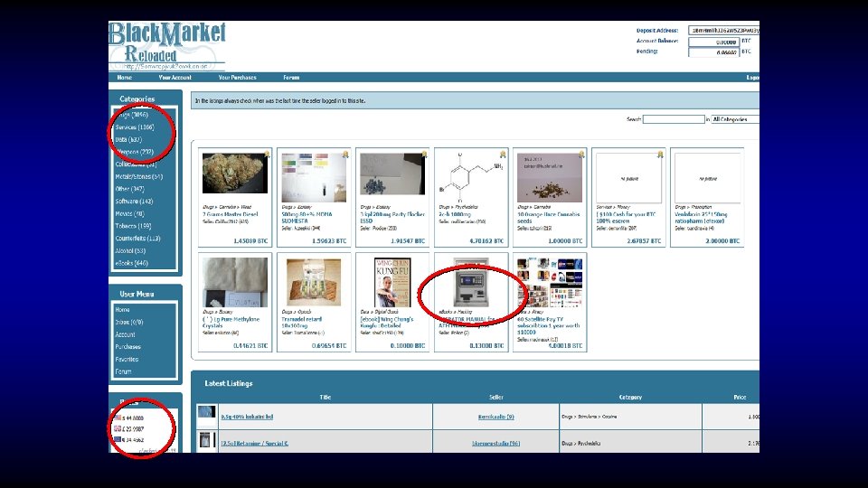The image size is (868, 488).
Task: Open the Wing Chung's Kungfu ebook title
Action: click(x=387, y=323)
